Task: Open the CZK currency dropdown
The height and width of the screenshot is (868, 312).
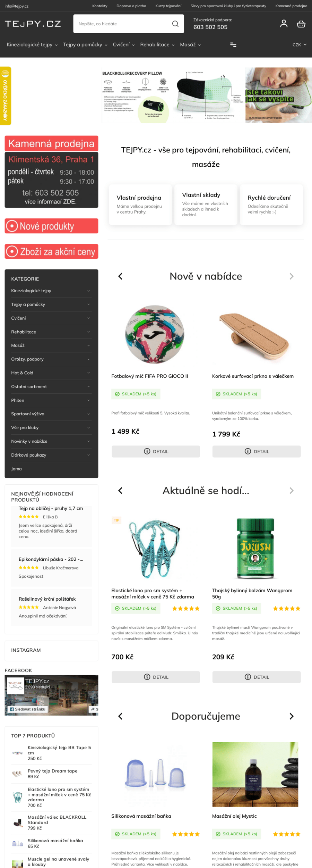Action: (x=300, y=45)
